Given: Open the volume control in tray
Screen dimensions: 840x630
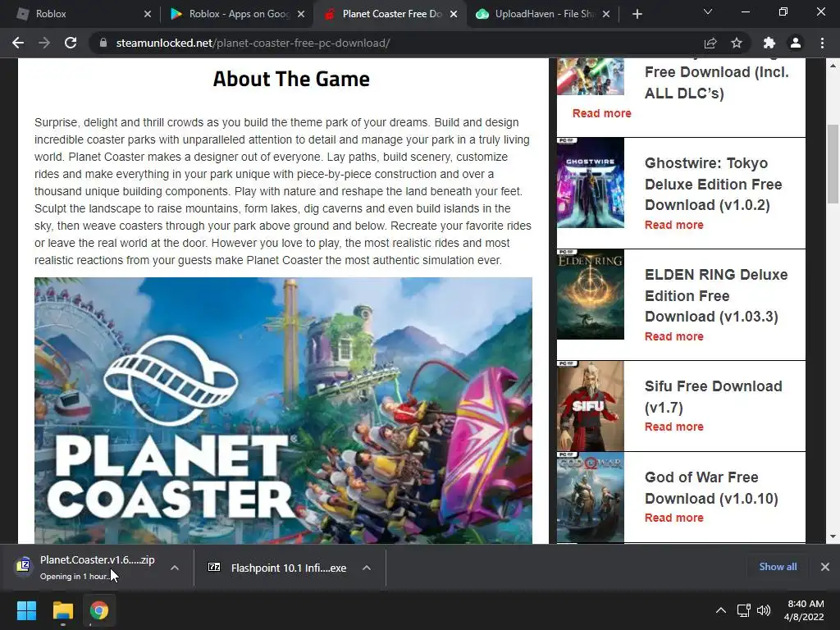Looking at the screenshot, I should click(764, 610).
